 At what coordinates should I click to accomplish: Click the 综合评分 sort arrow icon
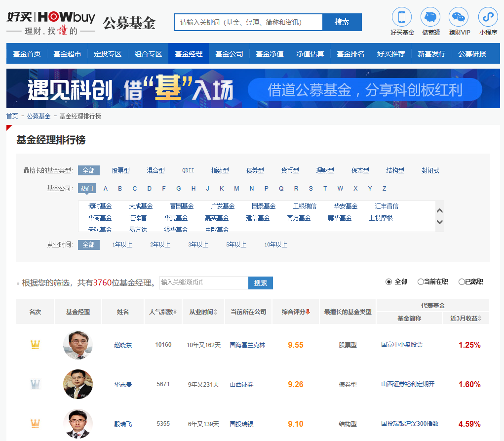tap(309, 312)
